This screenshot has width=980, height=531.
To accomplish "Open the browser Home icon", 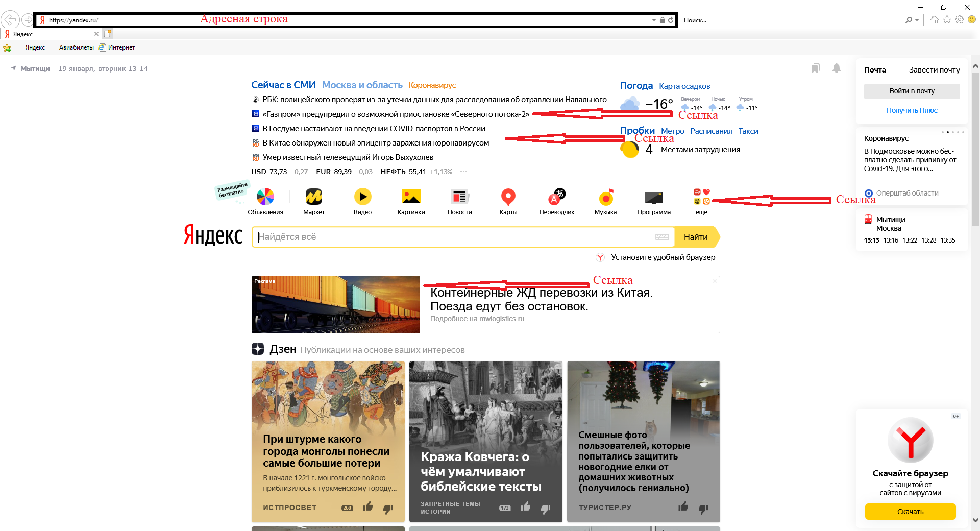I will [935, 20].
